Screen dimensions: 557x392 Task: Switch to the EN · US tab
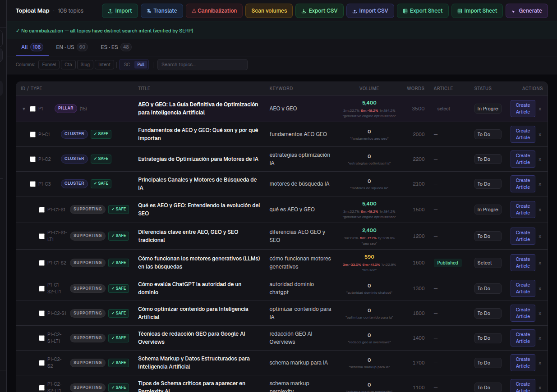[71, 47]
